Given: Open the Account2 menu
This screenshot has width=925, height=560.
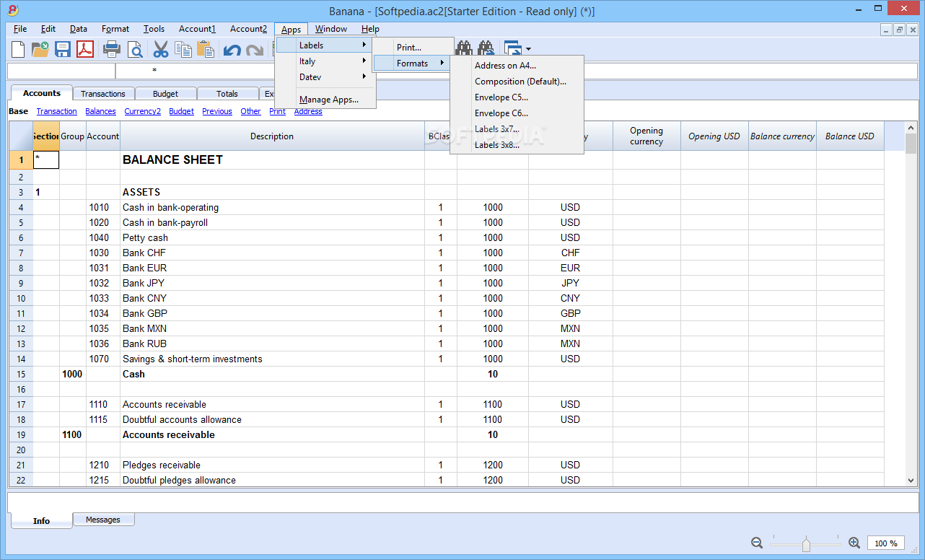Looking at the screenshot, I should [x=248, y=29].
